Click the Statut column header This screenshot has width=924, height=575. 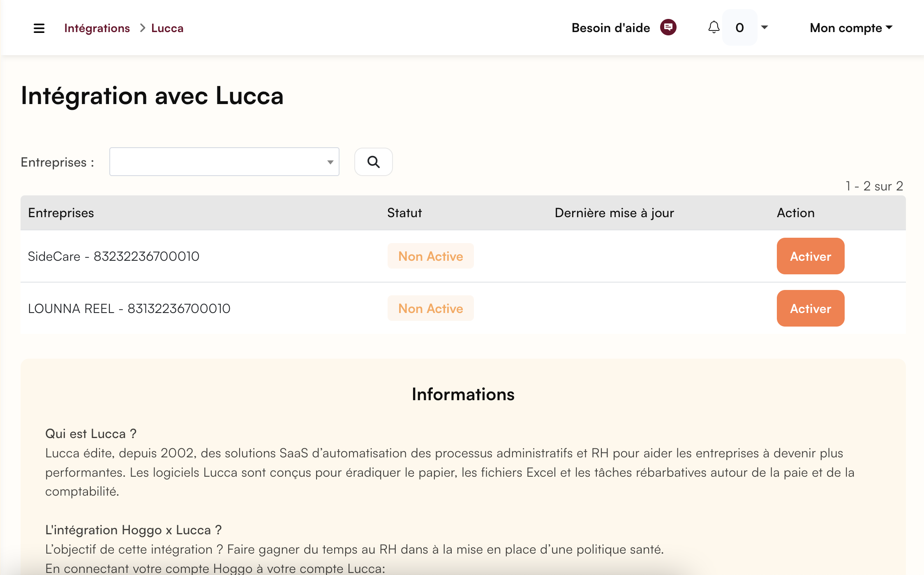click(x=404, y=213)
